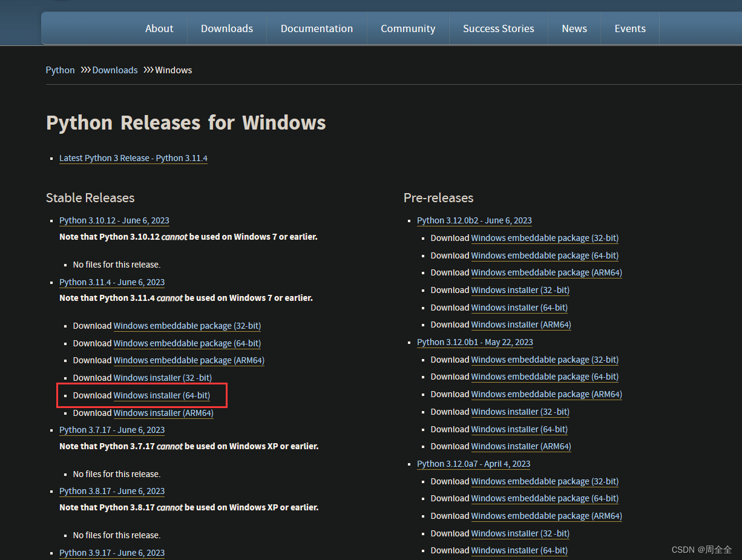742x560 pixels.
Task: Open the Community navigation menu
Action: point(408,28)
